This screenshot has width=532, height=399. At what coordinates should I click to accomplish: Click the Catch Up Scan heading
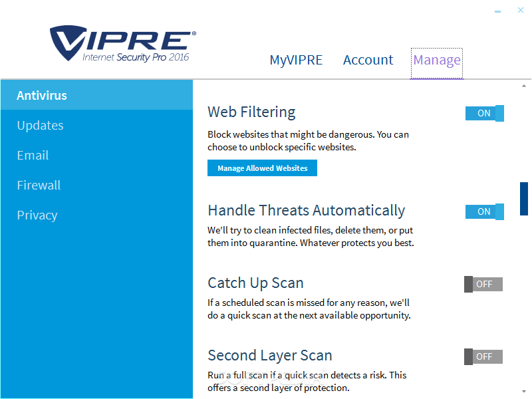pos(255,283)
